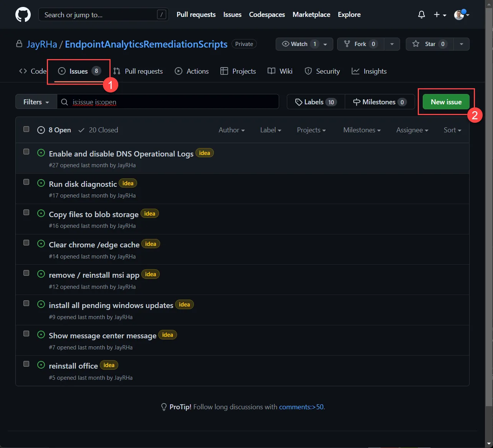Expand the Label filter dropdown

tap(271, 130)
